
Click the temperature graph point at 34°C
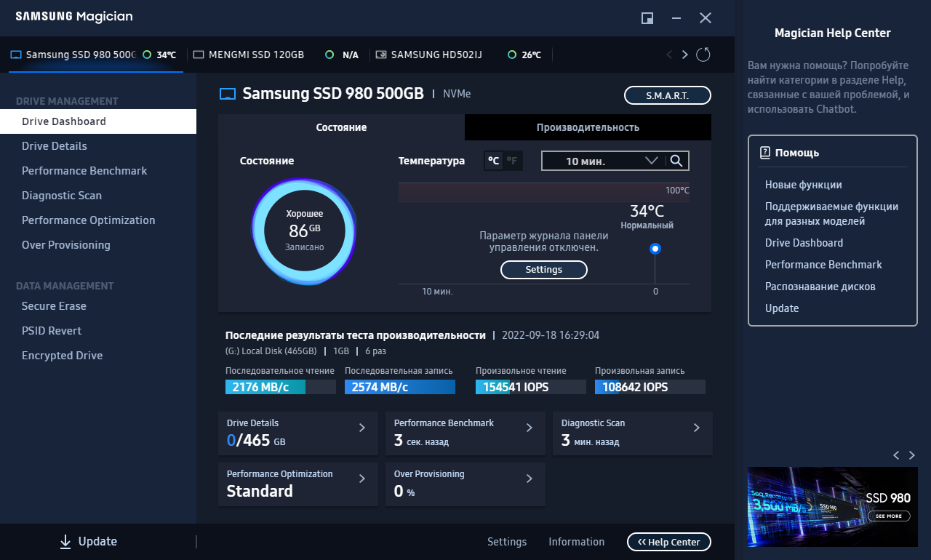click(x=655, y=249)
